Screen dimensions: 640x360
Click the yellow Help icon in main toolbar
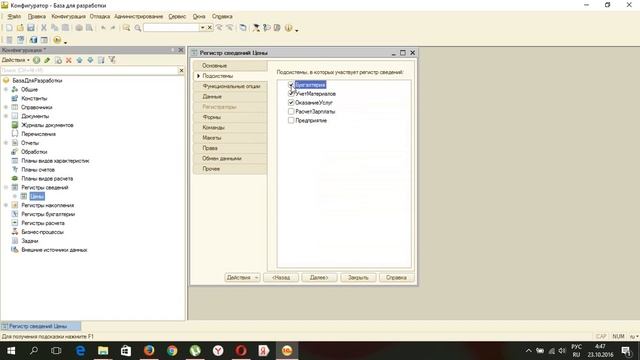tap(289, 28)
